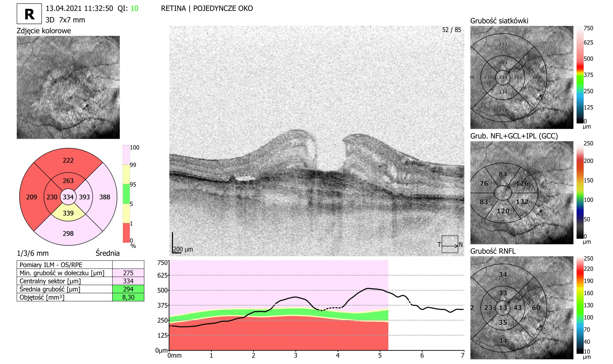Select nasal outer sector 388
This screenshot has width=613, height=364.
pos(105,197)
